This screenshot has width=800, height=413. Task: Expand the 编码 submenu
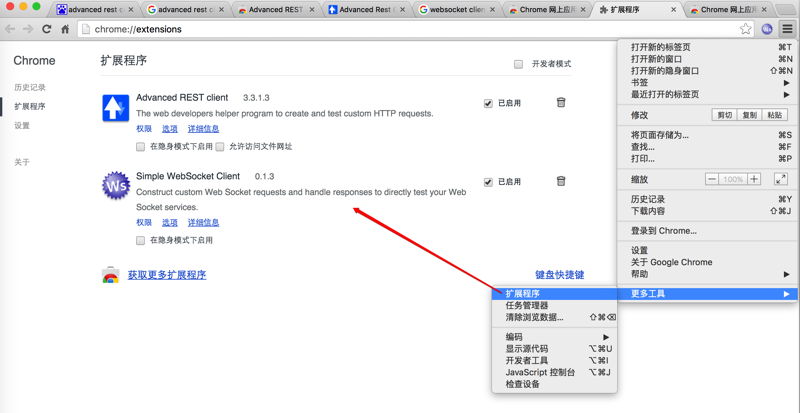pyautogui.click(x=555, y=337)
